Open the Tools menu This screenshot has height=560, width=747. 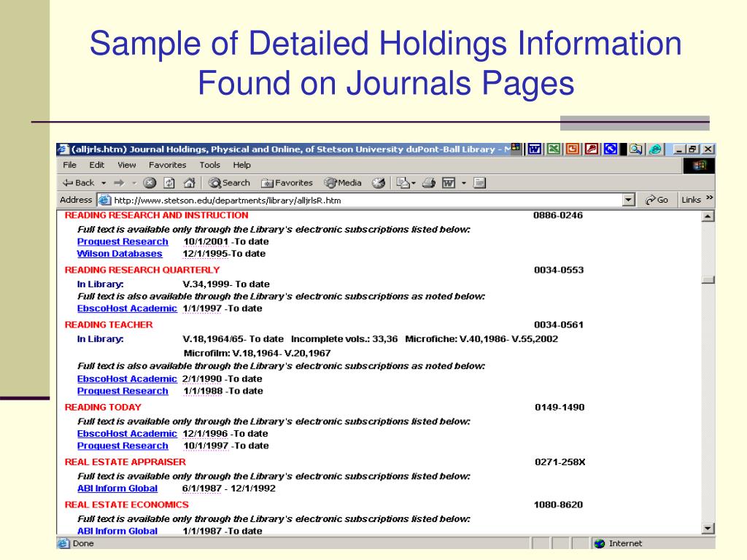coord(209,166)
